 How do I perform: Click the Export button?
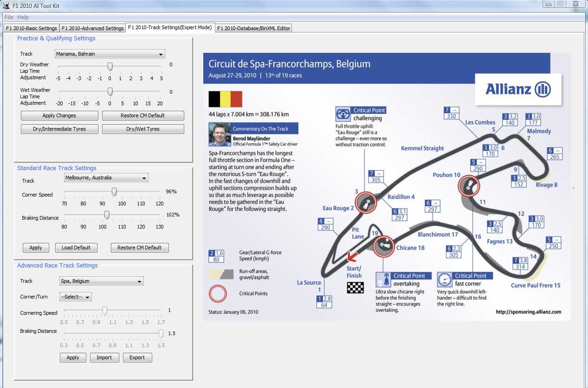point(137,357)
